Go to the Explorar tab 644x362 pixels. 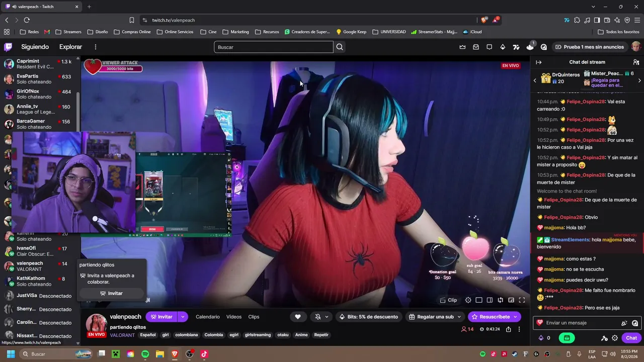pos(70,47)
